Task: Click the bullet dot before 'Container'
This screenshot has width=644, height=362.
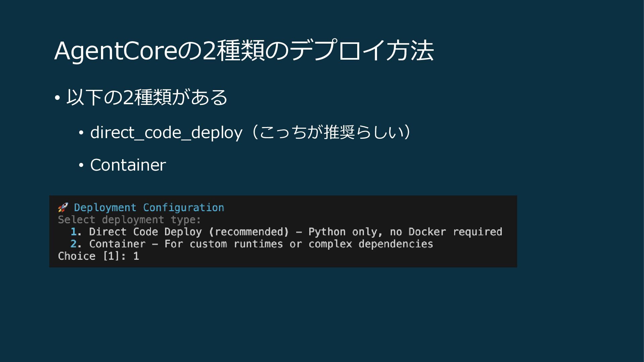Action: [x=81, y=166]
